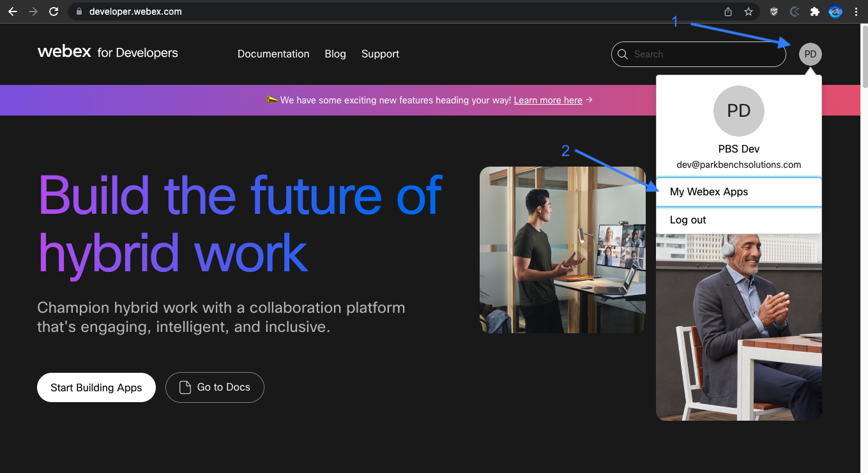The width and height of the screenshot is (868, 473).
Task: Open the Support nav item
Action: pyautogui.click(x=380, y=54)
